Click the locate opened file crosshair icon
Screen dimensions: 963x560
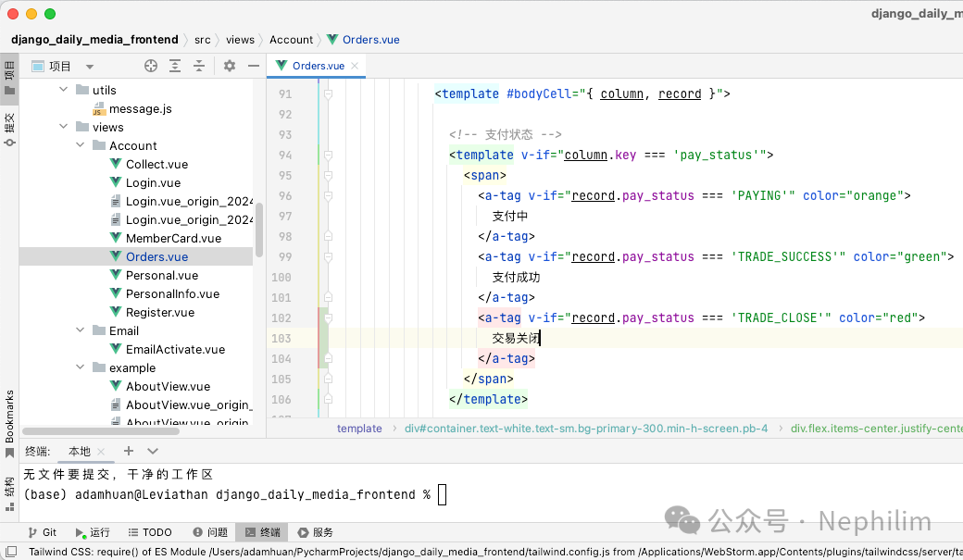[x=151, y=66]
